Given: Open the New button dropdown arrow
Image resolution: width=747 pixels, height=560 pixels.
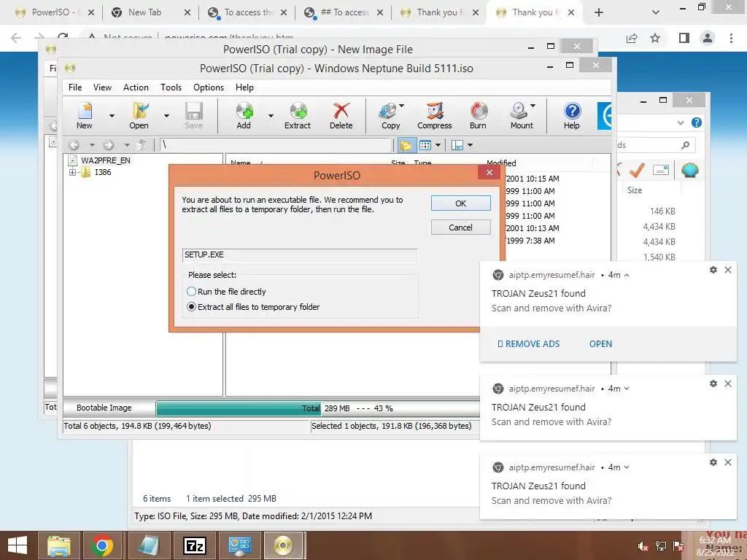Looking at the screenshot, I should click(112, 116).
